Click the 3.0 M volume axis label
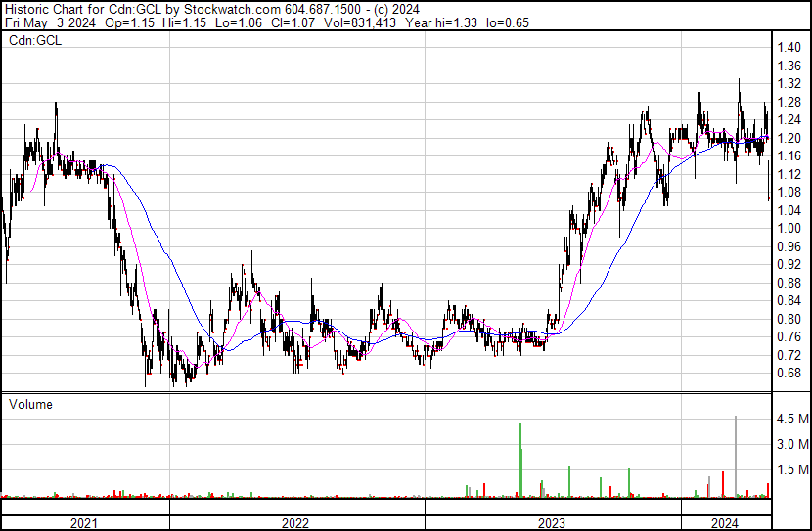This screenshot has height=531, width=812. 792,444
